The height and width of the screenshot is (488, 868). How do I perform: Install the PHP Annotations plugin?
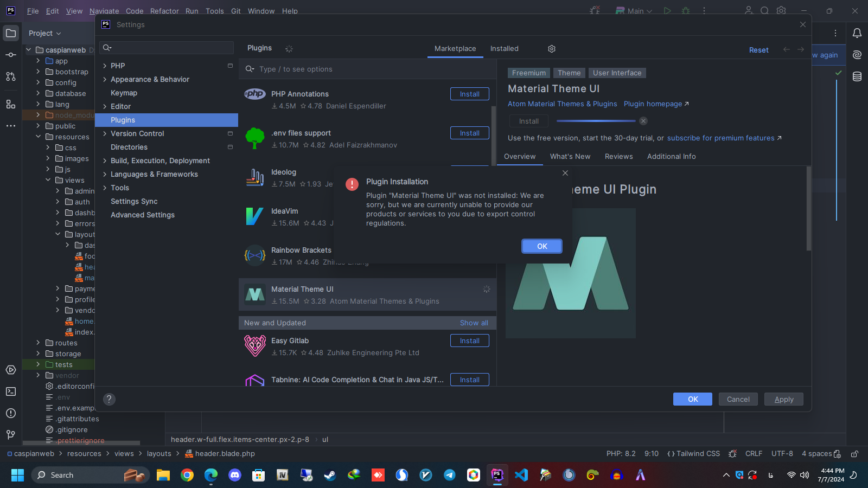470,94
